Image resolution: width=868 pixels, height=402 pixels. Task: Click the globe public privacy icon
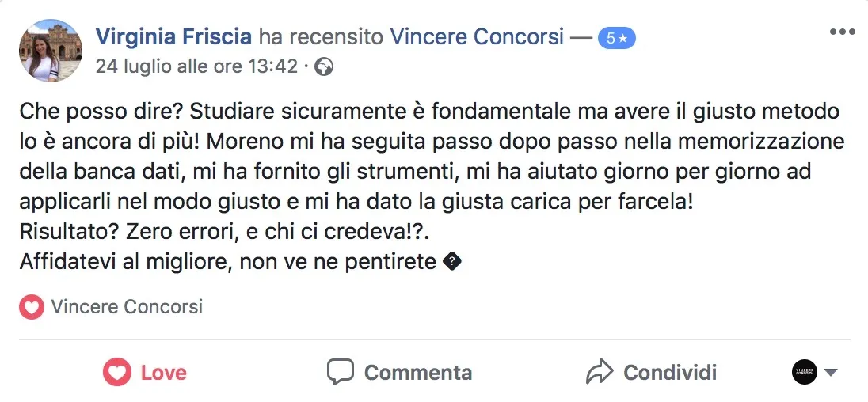[x=324, y=67]
